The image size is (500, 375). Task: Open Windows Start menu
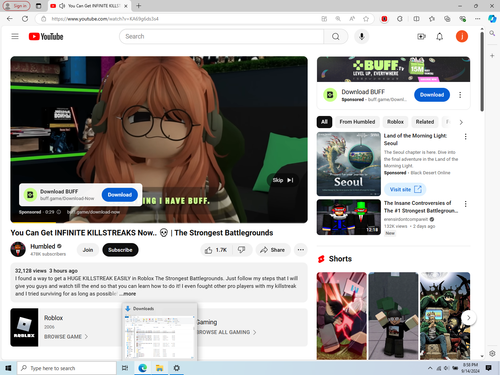tap(8, 368)
